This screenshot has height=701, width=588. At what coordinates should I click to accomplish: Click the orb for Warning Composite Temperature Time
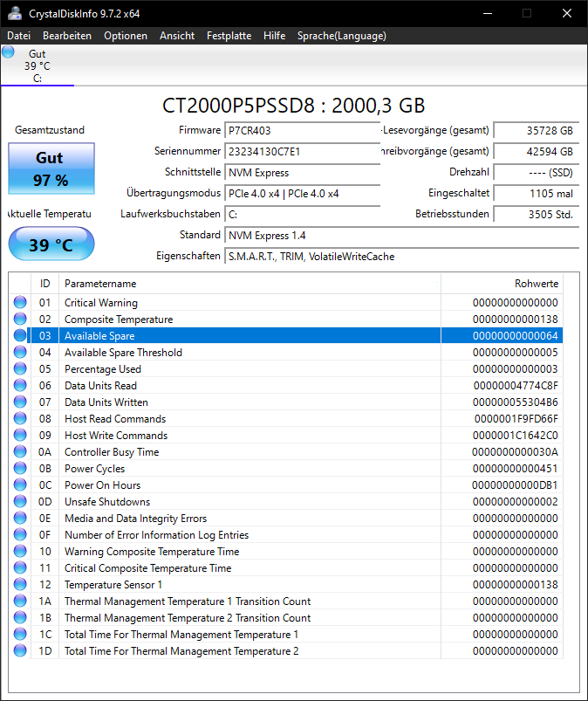click(x=20, y=551)
